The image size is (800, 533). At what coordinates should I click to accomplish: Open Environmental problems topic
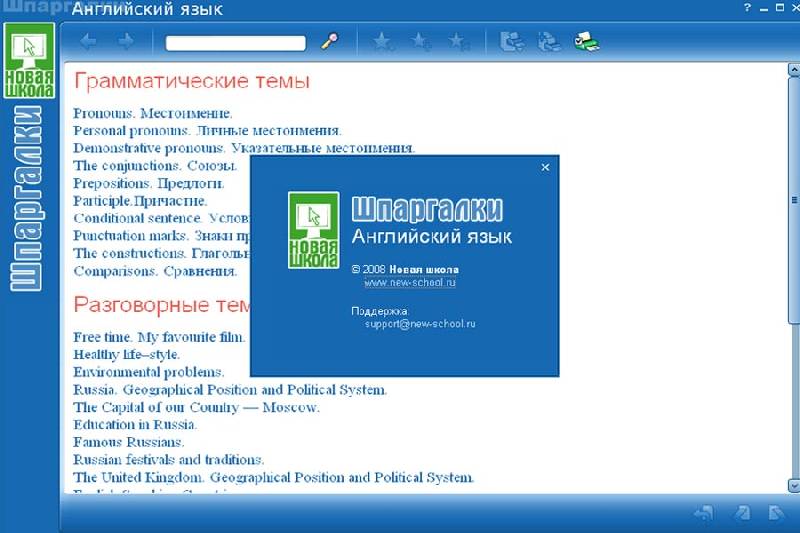(148, 372)
